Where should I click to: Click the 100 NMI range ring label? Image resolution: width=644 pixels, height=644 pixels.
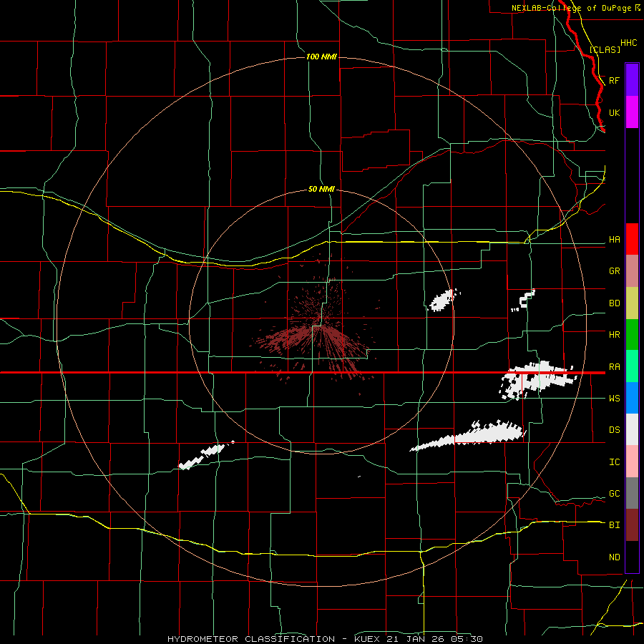[321, 57]
